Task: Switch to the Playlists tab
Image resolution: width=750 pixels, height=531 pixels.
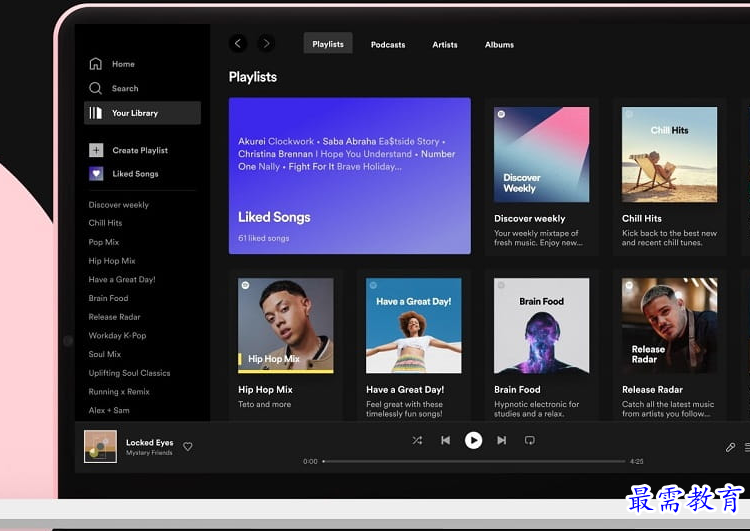Action: pyautogui.click(x=328, y=44)
